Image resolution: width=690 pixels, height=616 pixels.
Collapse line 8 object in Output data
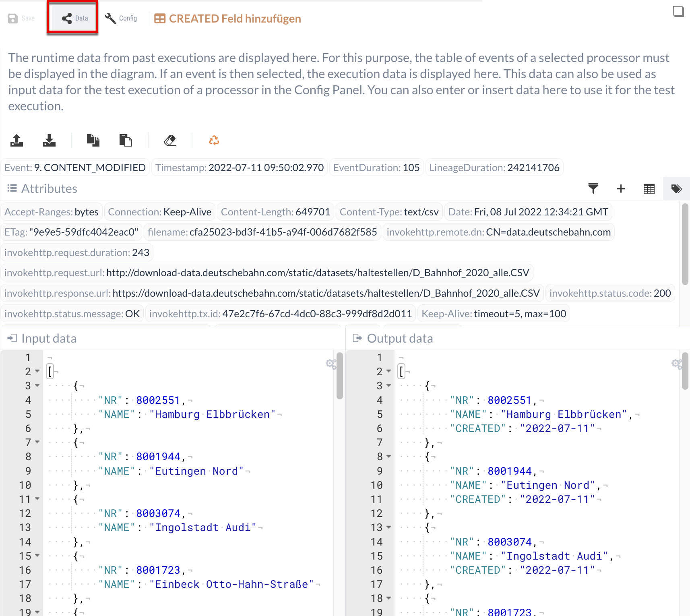(x=389, y=457)
